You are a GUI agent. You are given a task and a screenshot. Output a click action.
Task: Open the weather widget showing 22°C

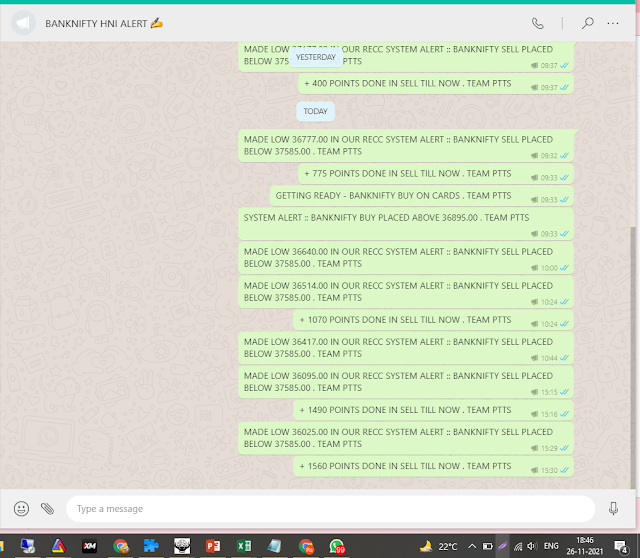coord(438,546)
